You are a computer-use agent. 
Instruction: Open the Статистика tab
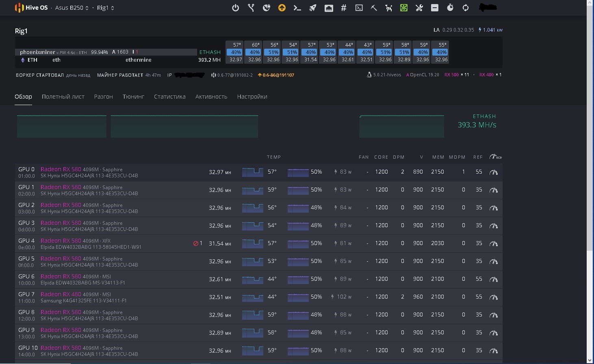169,97
